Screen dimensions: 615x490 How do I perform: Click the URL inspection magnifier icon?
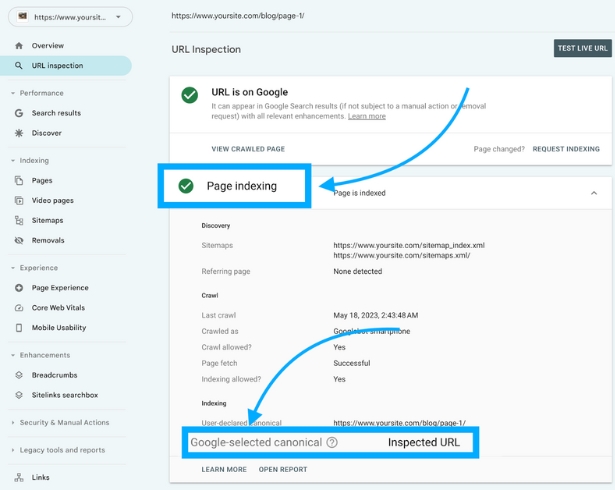tap(19, 66)
